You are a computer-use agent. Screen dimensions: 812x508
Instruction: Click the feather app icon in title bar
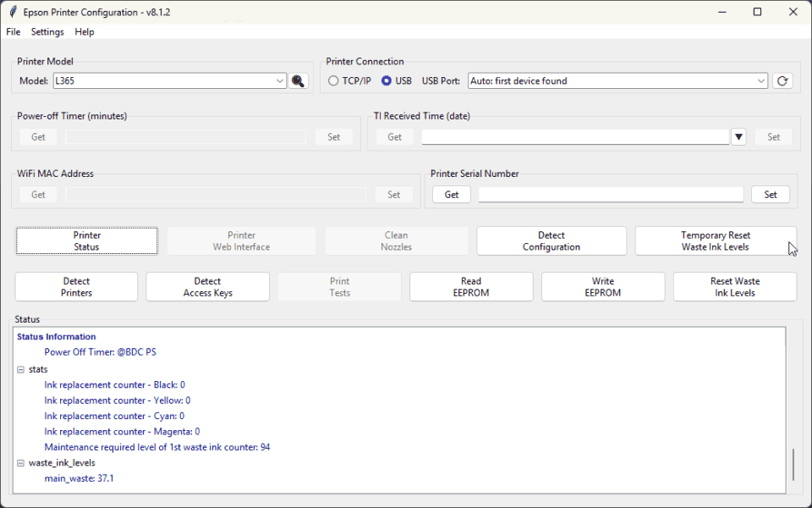[13, 12]
